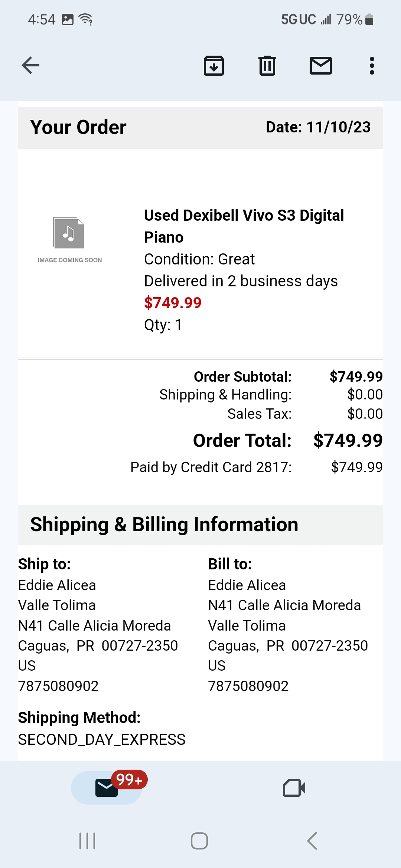The height and width of the screenshot is (868, 401).
Task: Tap the Ship to Caguas address line
Action: tap(98, 645)
